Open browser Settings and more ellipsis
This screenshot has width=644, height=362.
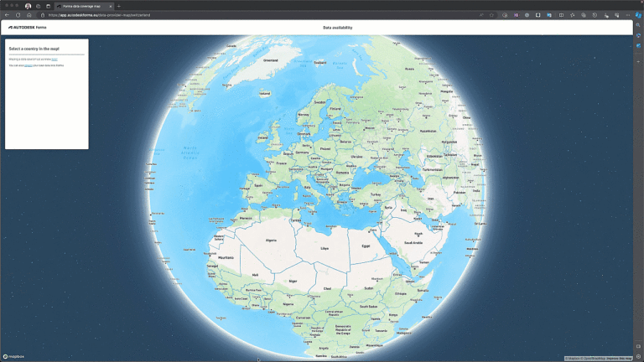(627, 15)
